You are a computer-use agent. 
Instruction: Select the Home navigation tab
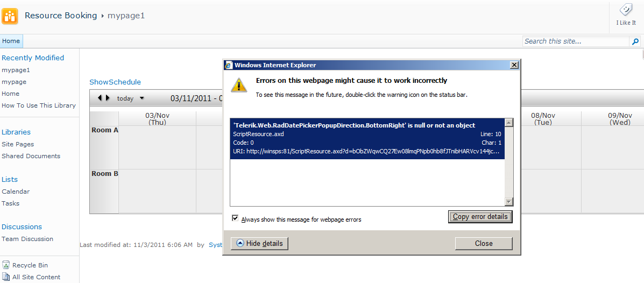point(11,41)
